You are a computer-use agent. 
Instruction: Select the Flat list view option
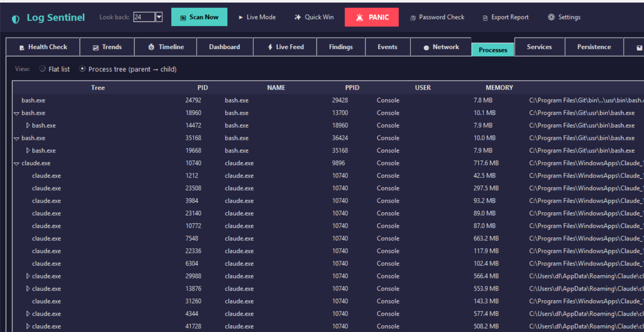click(x=42, y=69)
